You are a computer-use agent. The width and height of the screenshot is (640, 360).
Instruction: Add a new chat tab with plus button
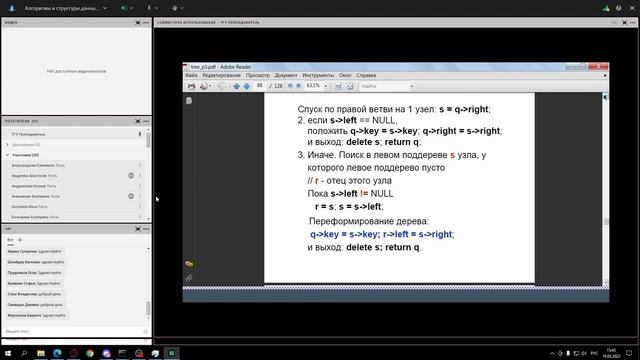tap(20, 240)
